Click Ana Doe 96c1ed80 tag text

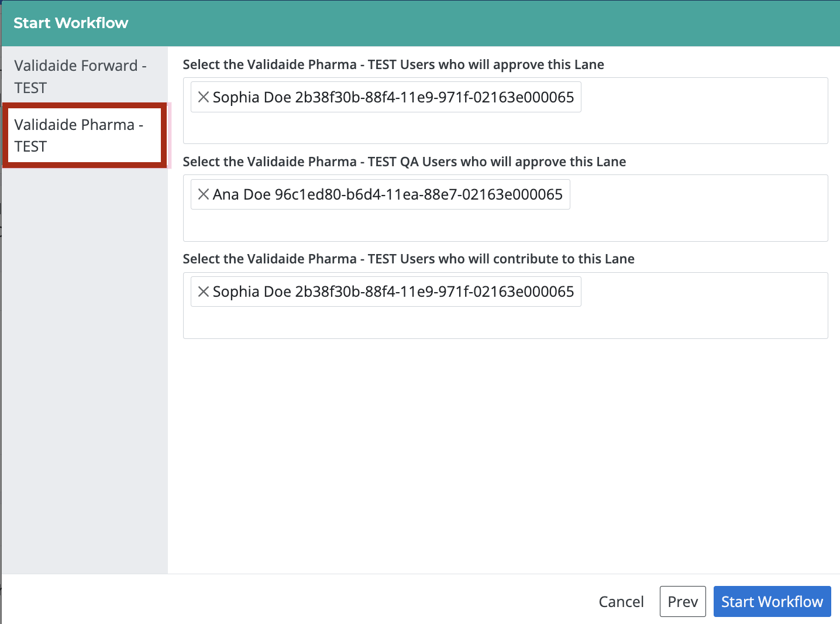pyautogui.click(x=387, y=194)
